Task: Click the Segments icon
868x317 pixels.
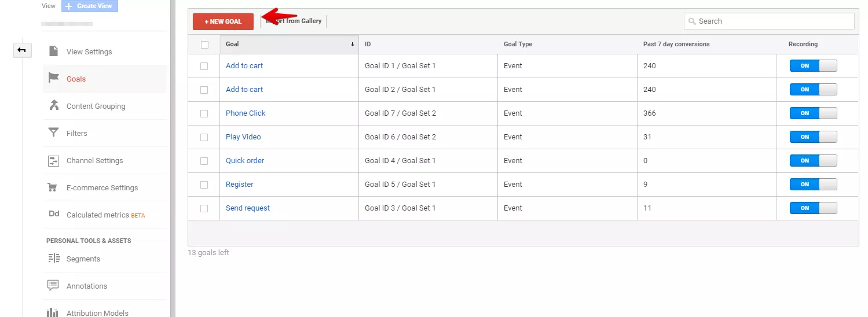Action: click(53, 259)
